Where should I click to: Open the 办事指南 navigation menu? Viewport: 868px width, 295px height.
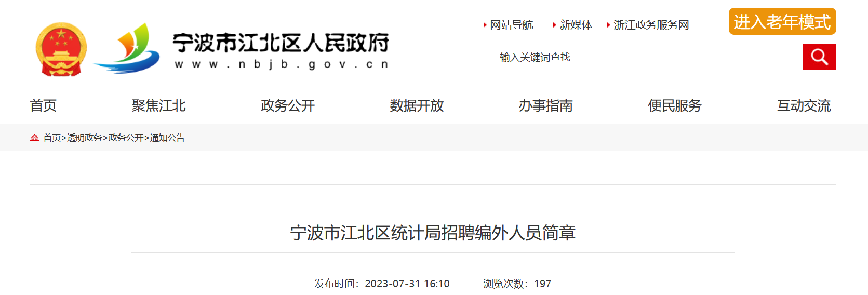pyautogui.click(x=545, y=105)
